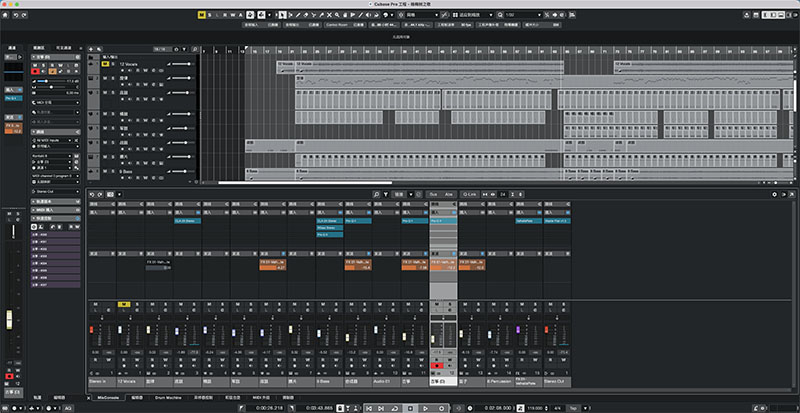This screenshot has height=413, width=800.
Task: Open the color tool dropdown arrow
Action: 392,15
